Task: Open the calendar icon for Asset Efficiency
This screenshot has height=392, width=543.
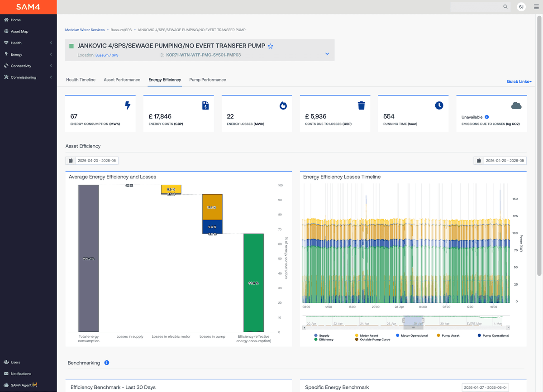Action: click(x=71, y=161)
